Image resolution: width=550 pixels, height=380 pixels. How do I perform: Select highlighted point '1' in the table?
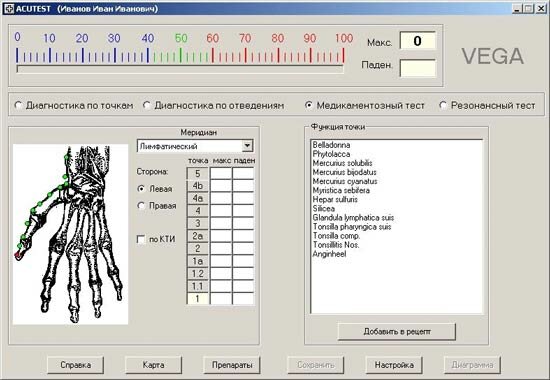197,299
